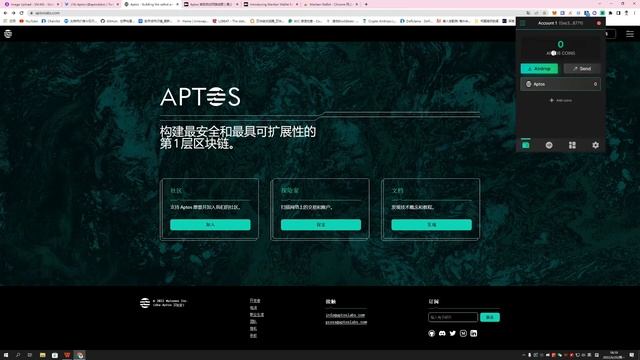Click the browser reload icon
The image size is (640, 360).
point(21,13)
